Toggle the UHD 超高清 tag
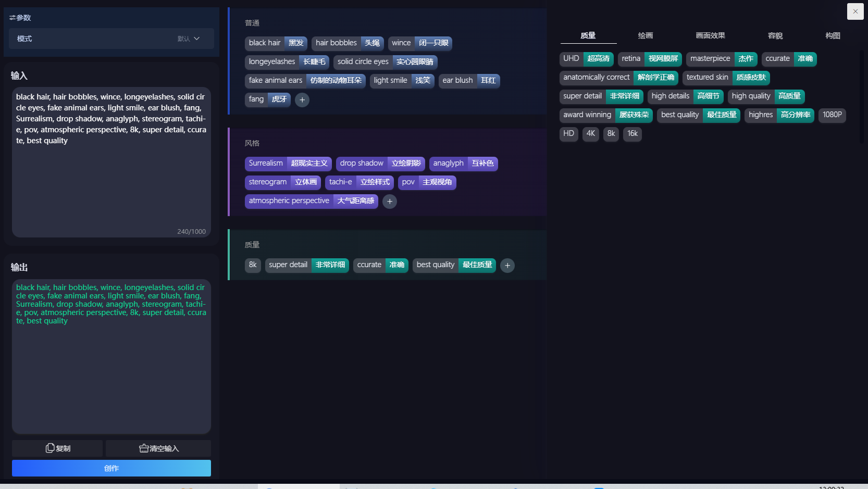Viewport: 868px width, 489px height. [586, 59]
